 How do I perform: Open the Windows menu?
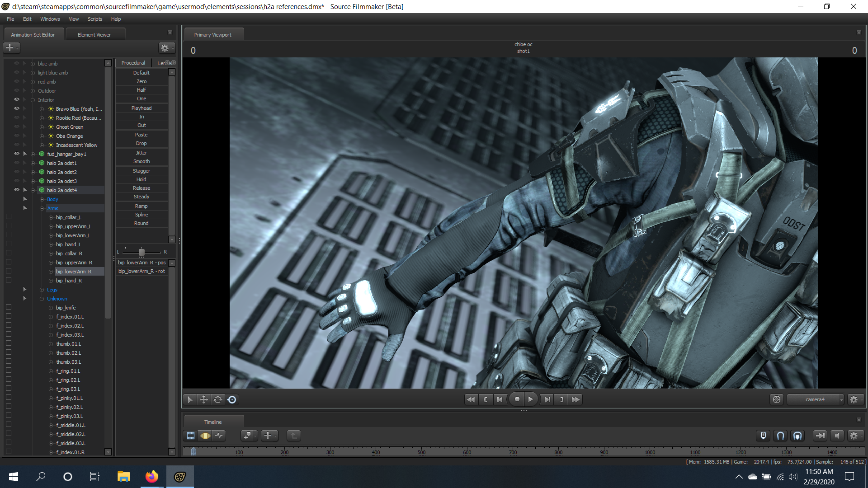50,19
